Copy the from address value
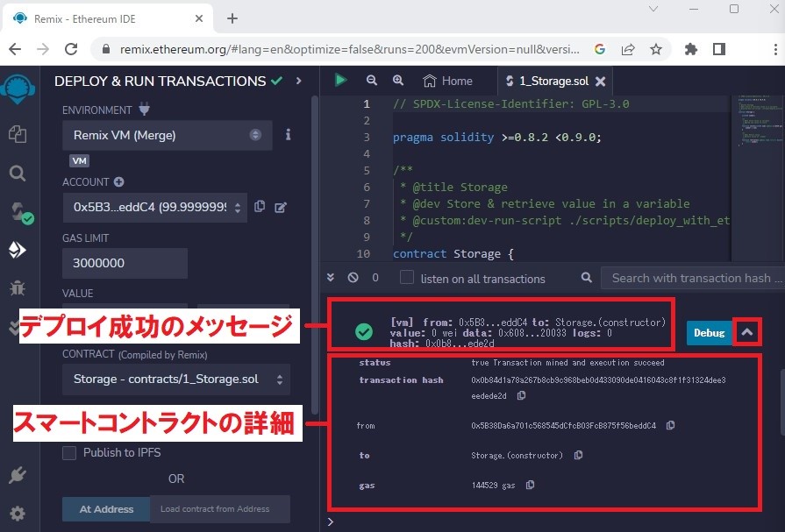Screen dimensions: 785x532 coord(670,425)
